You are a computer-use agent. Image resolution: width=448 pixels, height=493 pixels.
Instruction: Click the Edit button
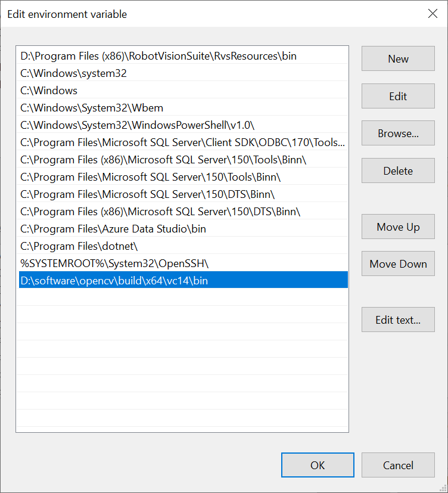pos(398,96)
